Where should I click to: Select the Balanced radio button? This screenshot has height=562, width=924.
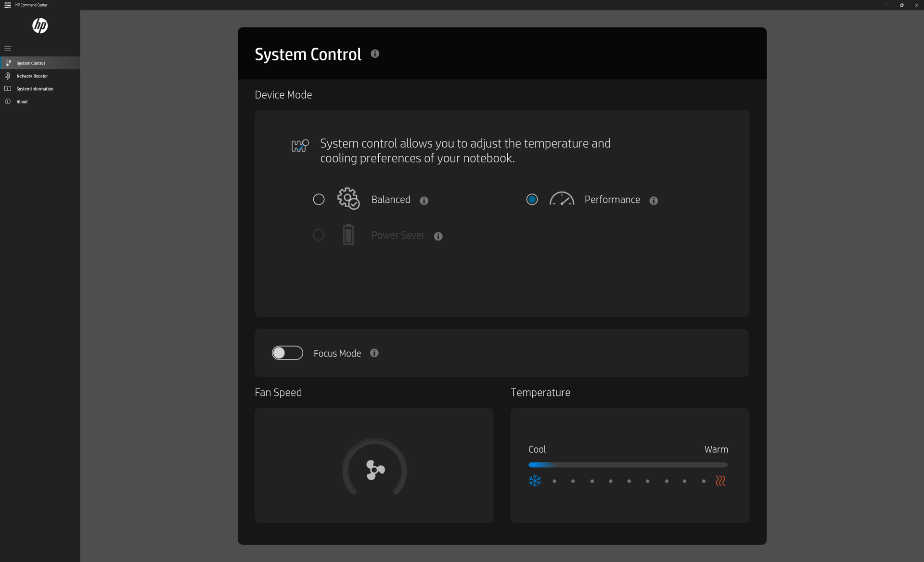click(x=319, y=199)
